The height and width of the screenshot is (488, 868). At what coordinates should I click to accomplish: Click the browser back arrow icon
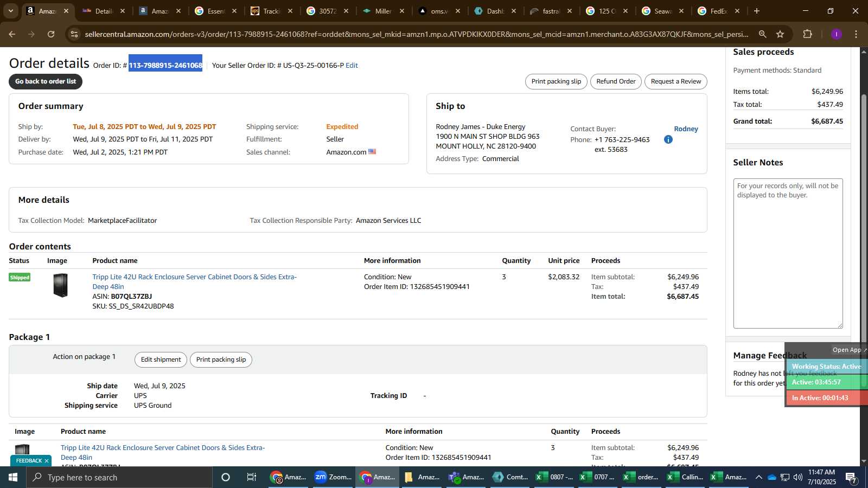(12, 34)
